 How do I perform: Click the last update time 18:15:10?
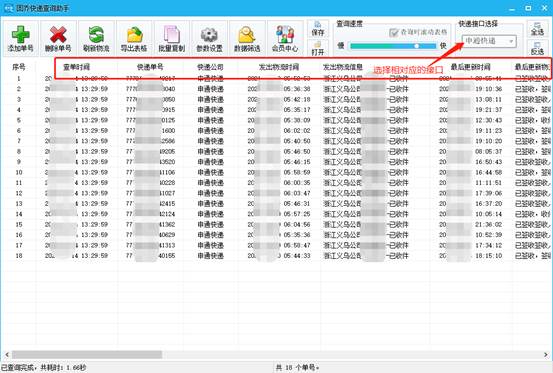(x=488, y=256)
